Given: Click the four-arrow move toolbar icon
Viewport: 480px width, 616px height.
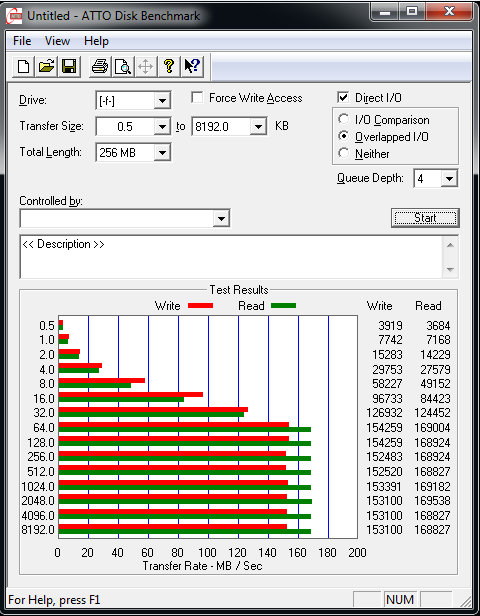Looking at the screenshot, I should (x=145, y=66).
